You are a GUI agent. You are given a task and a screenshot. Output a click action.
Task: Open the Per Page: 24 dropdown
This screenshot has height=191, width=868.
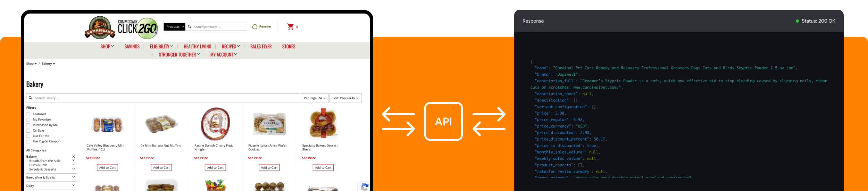pos(315,98)
